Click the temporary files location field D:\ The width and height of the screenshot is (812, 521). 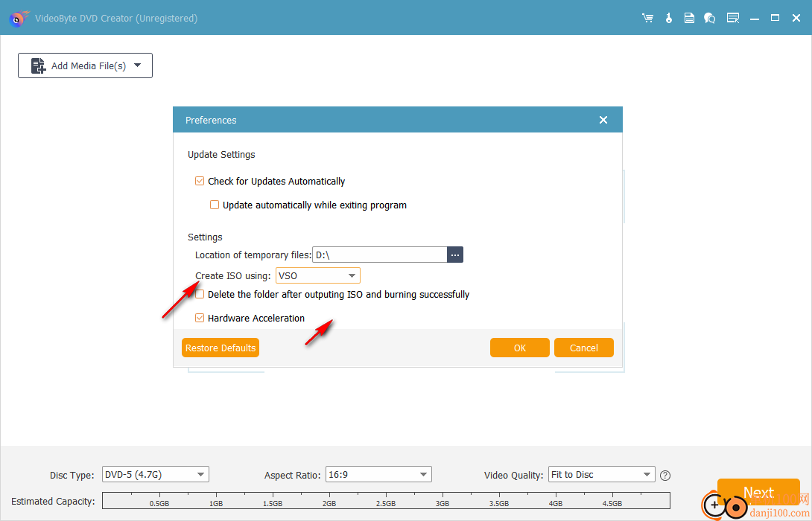pyautogui.click(x=380, y=255)
